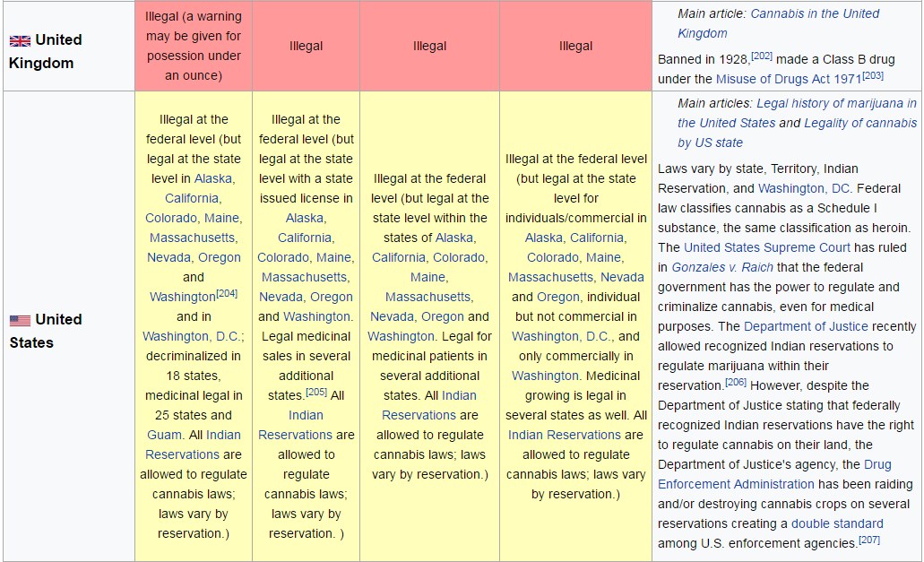Jump to citation [204]

coord(226,293)
